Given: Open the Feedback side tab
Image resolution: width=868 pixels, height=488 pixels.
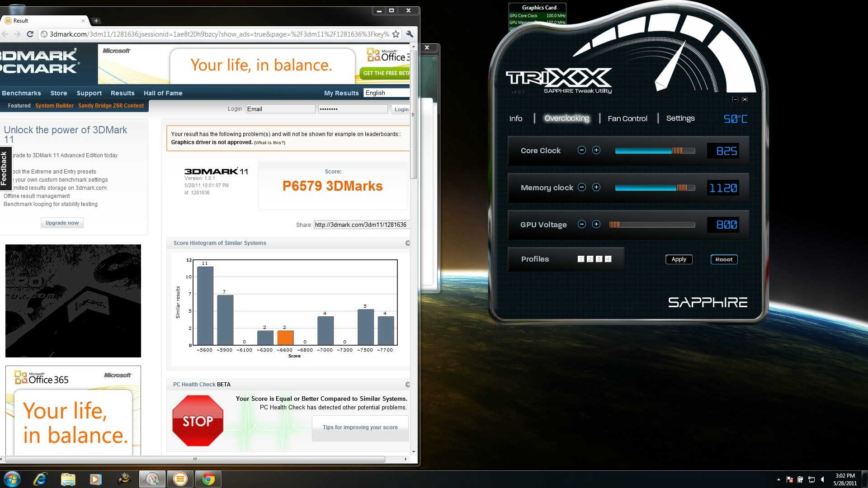Looking at the screenshot, I should [5, 168].
